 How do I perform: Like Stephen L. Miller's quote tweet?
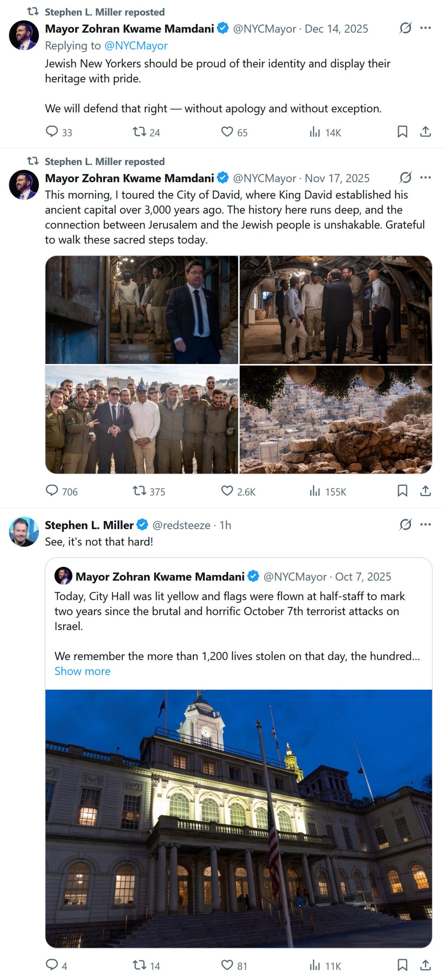click(227, 965)
